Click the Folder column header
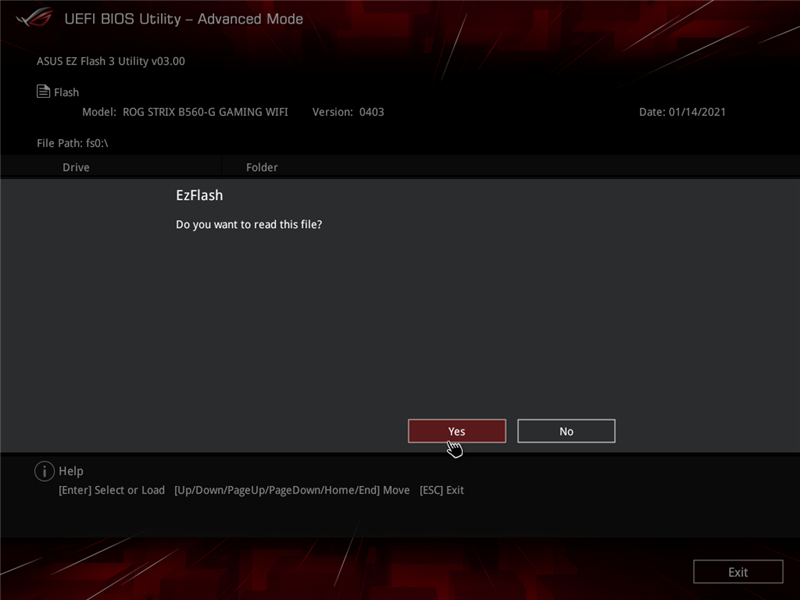800x600 pixels. point(262,167)
